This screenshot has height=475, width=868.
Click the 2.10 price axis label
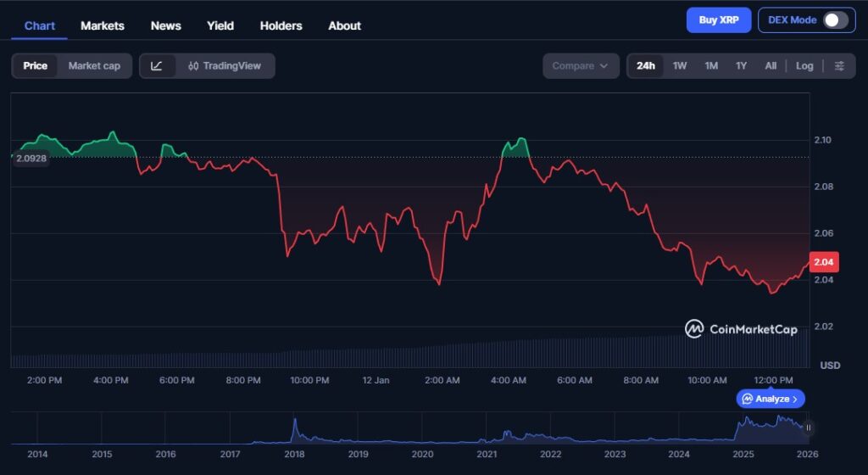pyautogui.click(x=822, y=140)
